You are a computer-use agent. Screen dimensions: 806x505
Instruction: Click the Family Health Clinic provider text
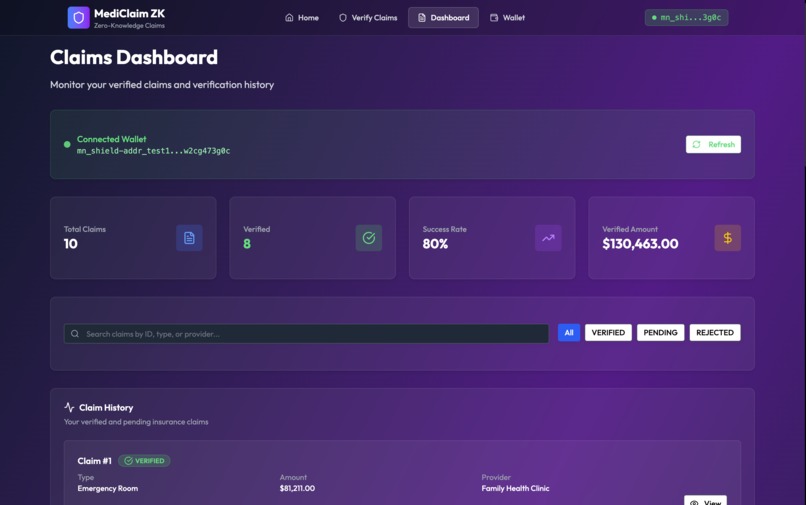point(515,489)
